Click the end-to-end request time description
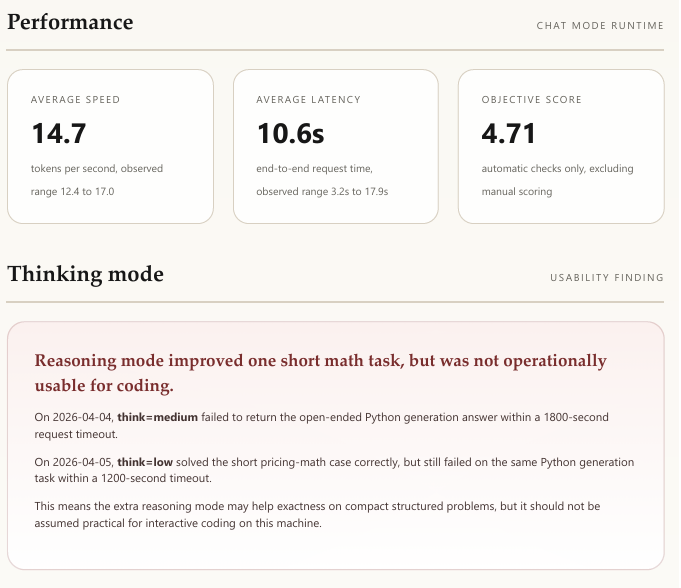 (x=314, y=169)
